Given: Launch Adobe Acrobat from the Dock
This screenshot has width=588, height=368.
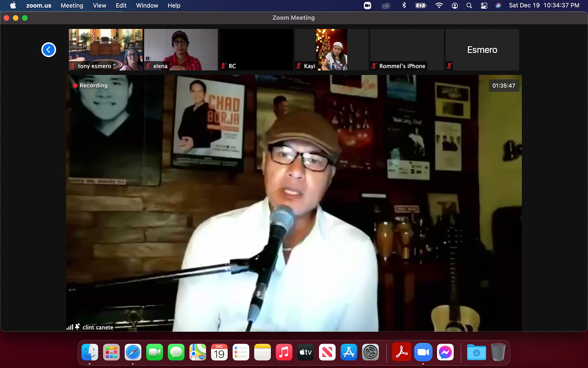Looking at the screenshot, I should pos(401,352).
